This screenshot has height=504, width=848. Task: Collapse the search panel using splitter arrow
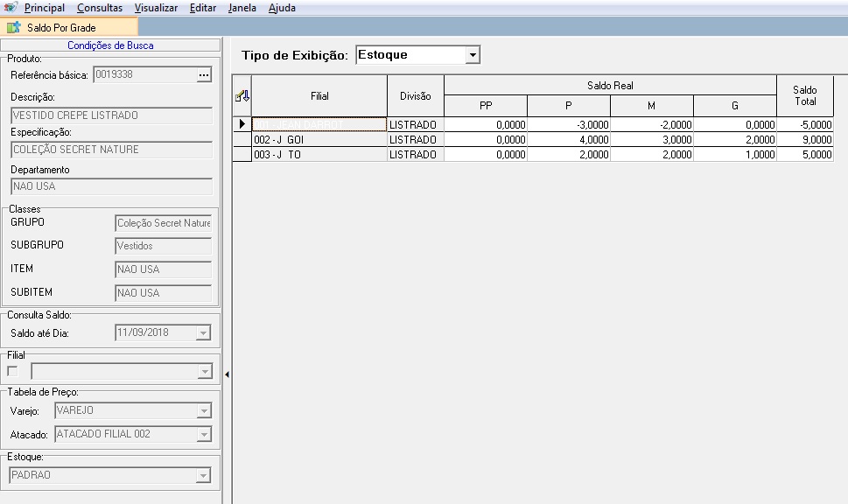click(x=228, y=374)
